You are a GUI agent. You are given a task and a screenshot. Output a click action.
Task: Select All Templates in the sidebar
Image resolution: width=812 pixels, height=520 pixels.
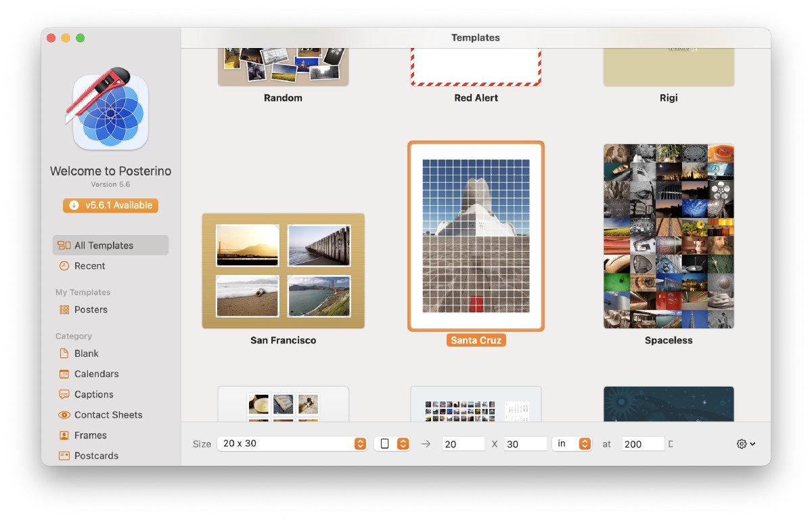pos(110,245)
